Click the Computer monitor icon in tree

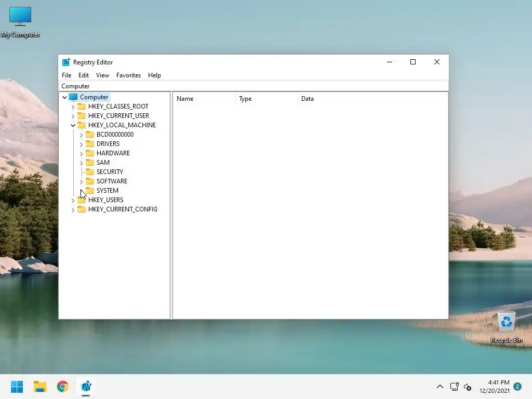point(73,97)
